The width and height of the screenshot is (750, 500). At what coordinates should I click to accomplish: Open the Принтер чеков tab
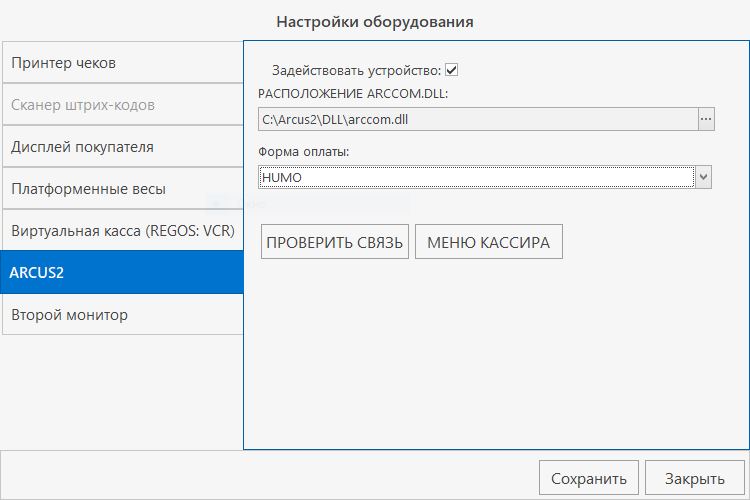coord(122,63)
